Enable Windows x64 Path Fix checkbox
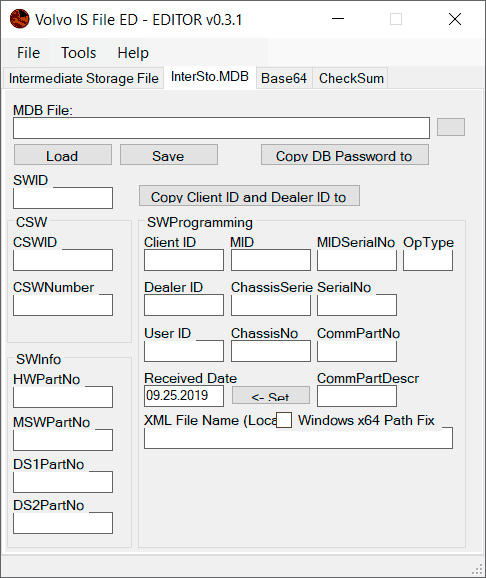This screenshot has height=578, width=486. (284, 420)
